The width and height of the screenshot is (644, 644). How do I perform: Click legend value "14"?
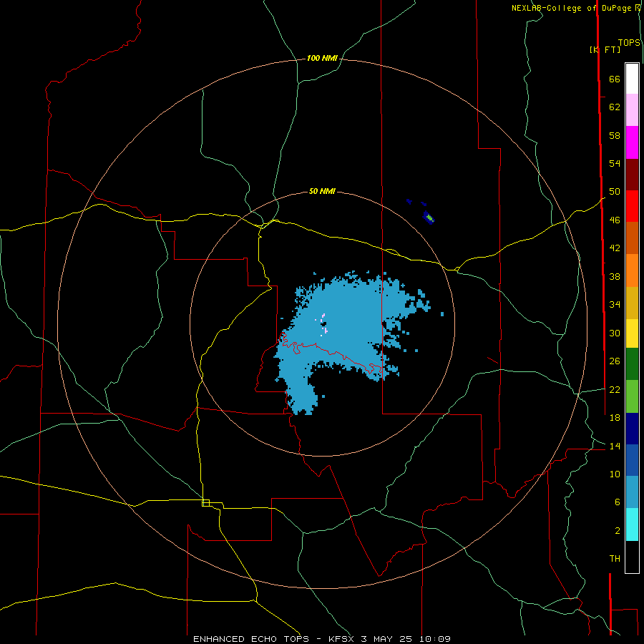pos(615,446)
